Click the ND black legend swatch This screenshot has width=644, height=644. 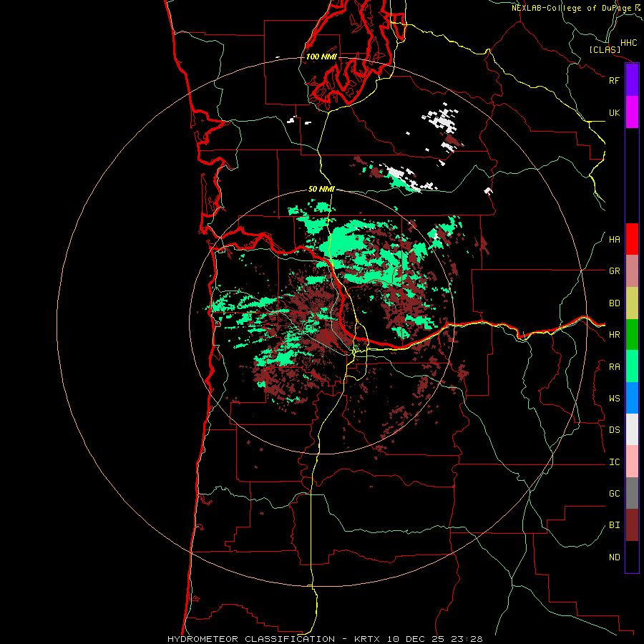(x=632, y=557)
